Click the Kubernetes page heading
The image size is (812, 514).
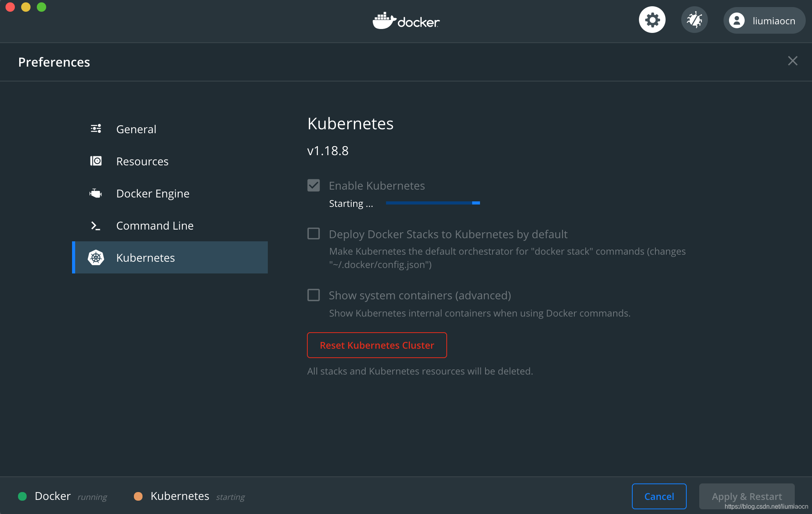[x=350, y=123]
